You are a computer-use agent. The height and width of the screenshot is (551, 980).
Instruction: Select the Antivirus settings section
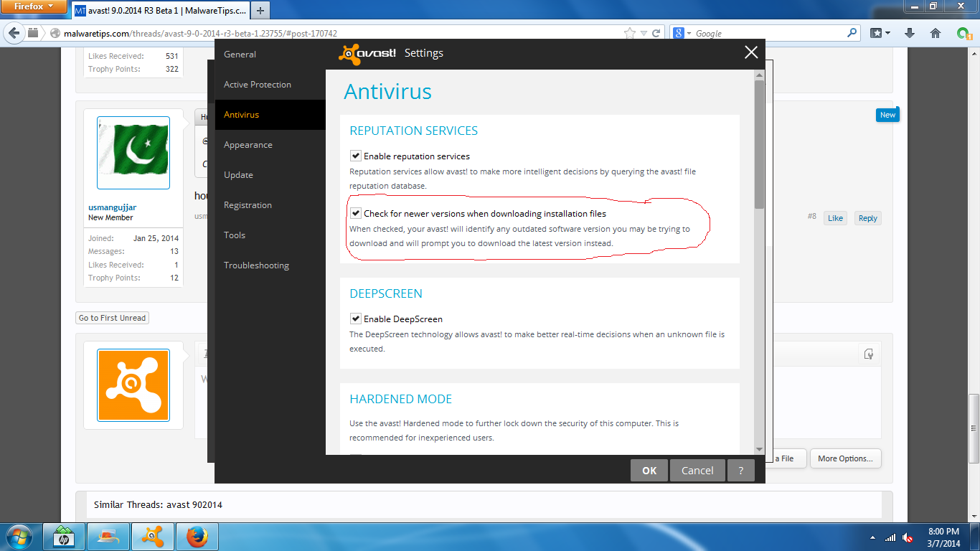coord(270,115)
